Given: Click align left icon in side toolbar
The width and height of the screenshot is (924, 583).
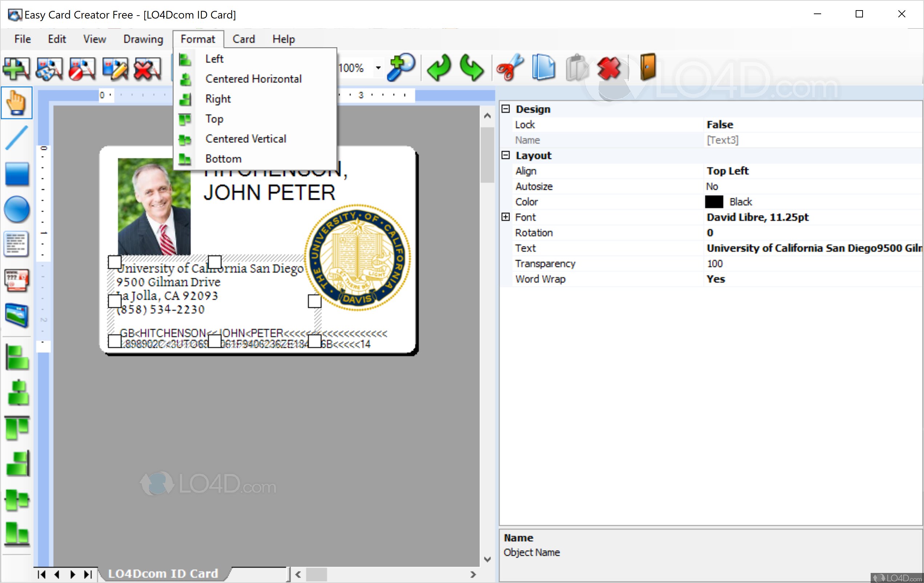Looking at the screenshot, I should point(17,357).
